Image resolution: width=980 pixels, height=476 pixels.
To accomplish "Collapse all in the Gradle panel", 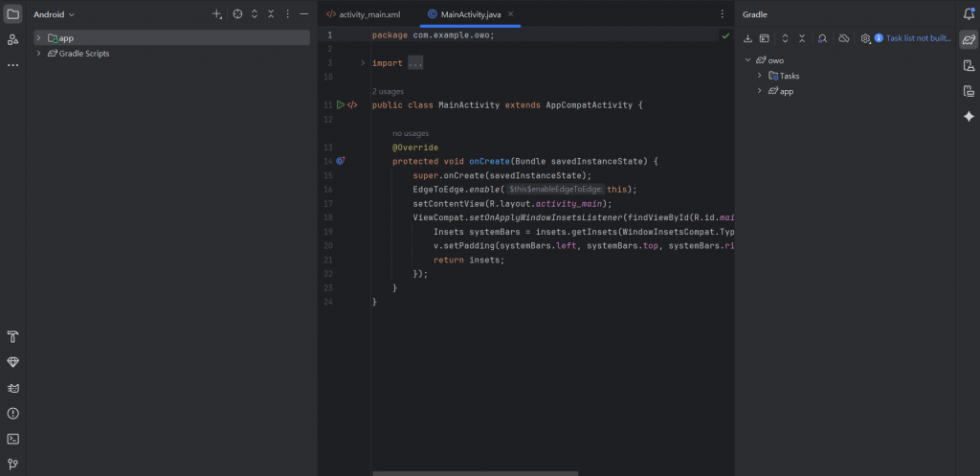I will 802,38.
